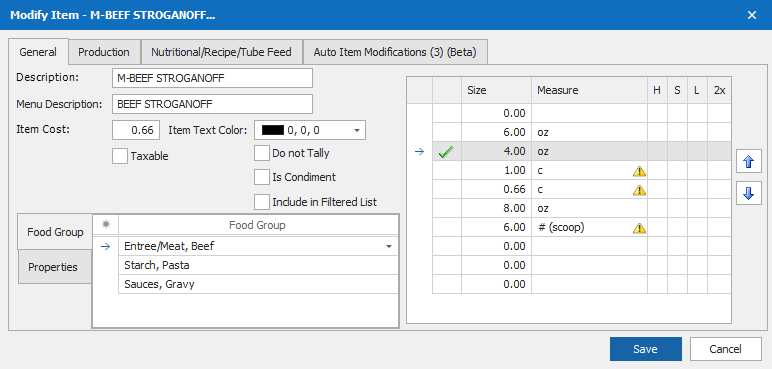Click the Measure column header
The image size is (772, 369).
click(x=589, y=90)
